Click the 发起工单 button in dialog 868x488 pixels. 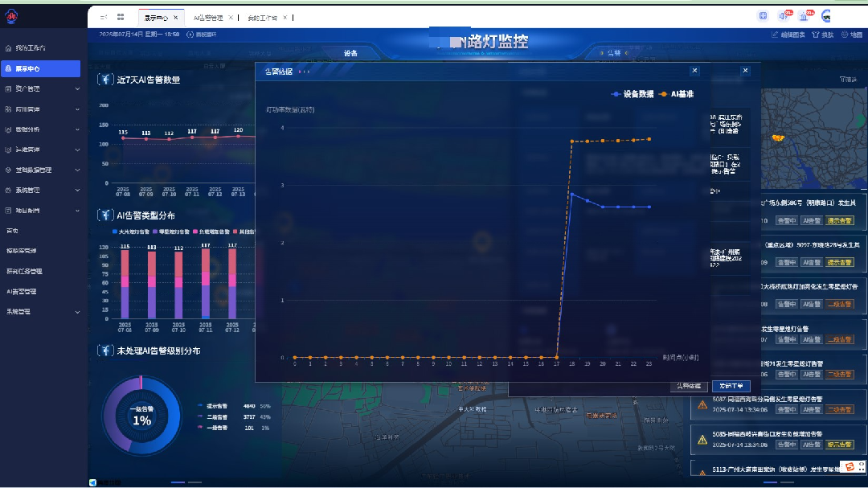click(x=731, y=387)
